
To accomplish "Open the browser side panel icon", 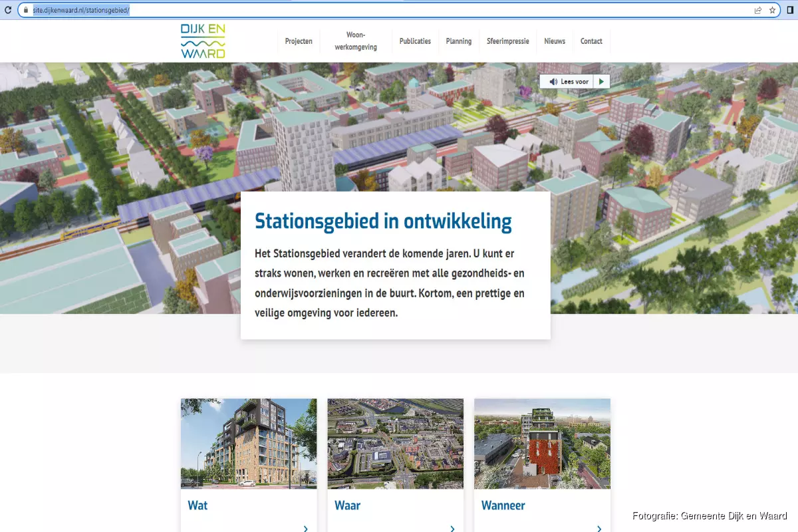I will [790, 10].
